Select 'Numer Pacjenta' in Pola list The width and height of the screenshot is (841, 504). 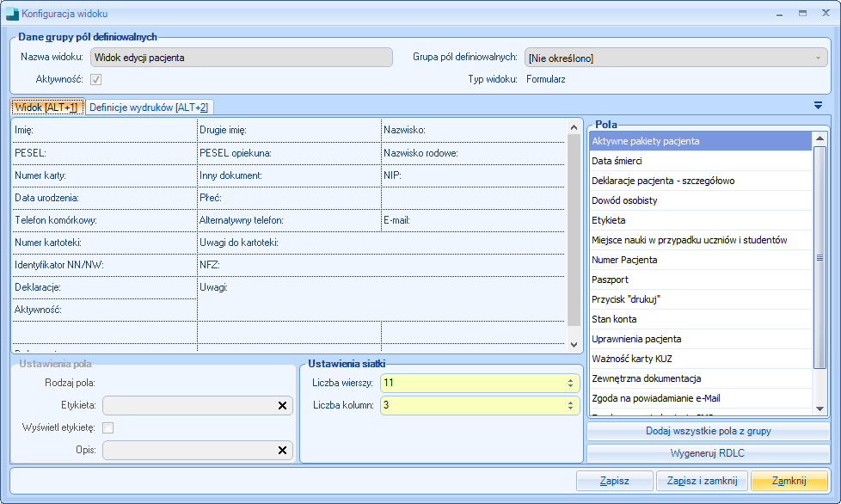point(701,260)
